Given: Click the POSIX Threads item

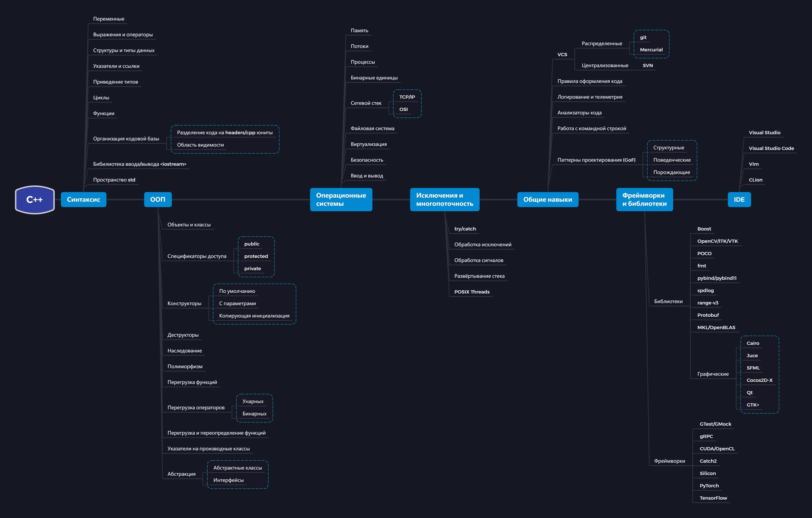Looking at the screenshot, I should click(x=472, y=292).
